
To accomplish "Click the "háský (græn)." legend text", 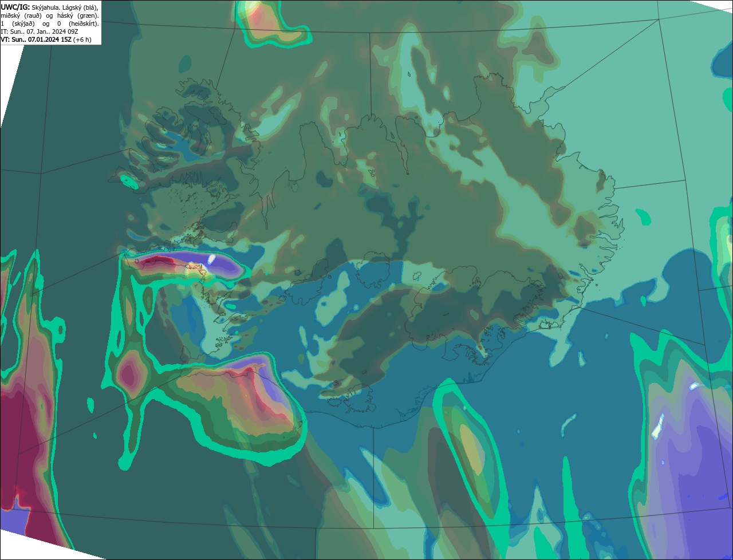I will coord(78,15).
